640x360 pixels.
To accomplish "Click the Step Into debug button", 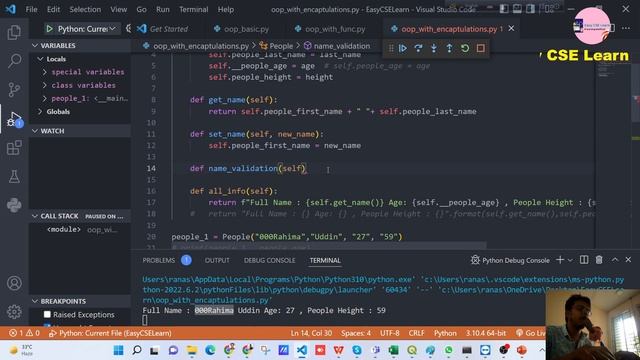I will coord(434,48).
